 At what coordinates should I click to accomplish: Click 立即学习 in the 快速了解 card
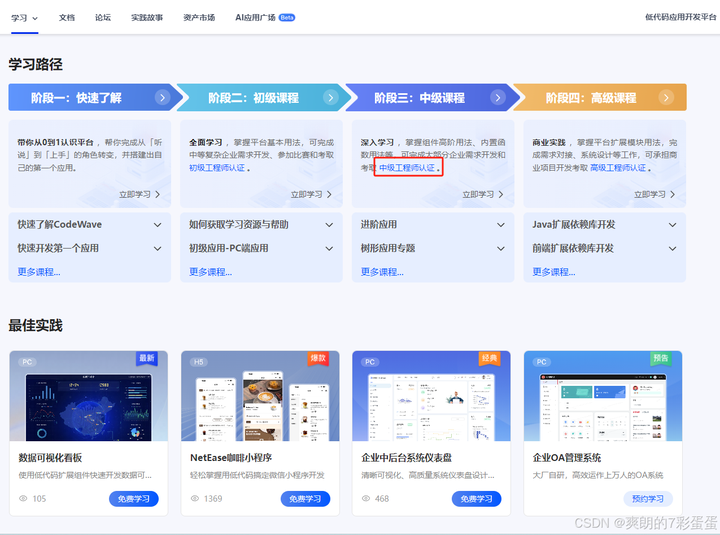point(140,195)
